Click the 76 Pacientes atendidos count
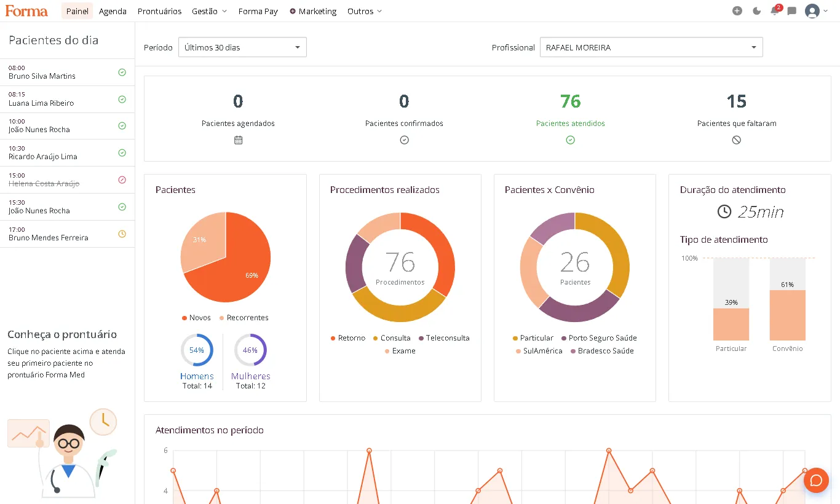This screenshot has width=840, height=504. pyautogui.click(x=571, y=101)
